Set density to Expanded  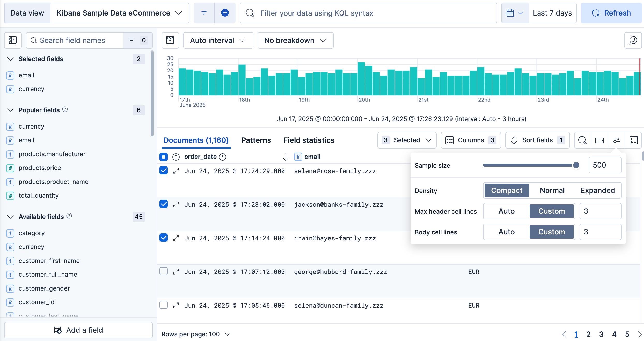(x=597, y=190)
